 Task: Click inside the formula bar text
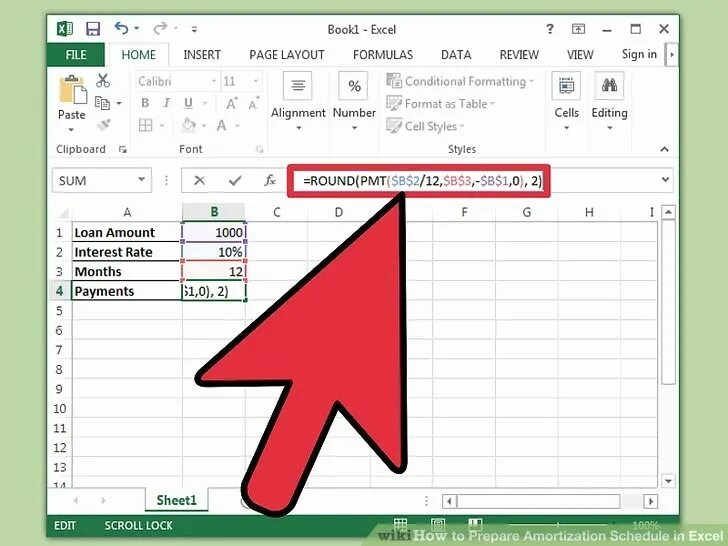tap(422, 180)
